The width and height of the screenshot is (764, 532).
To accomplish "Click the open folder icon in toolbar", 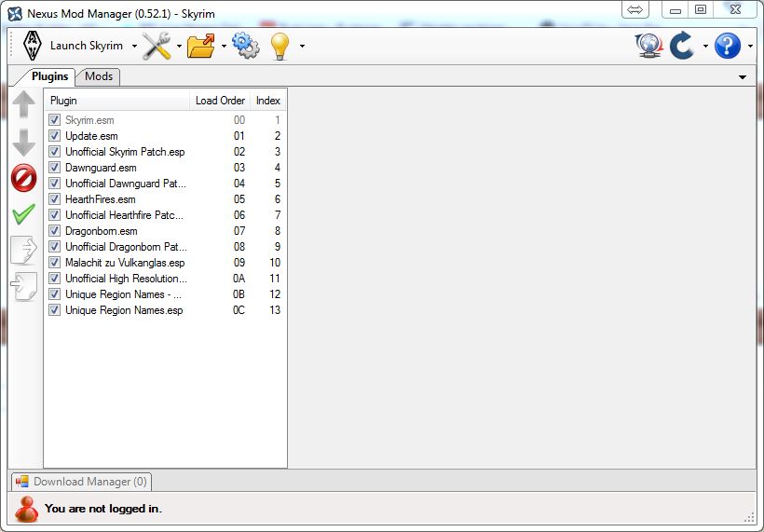I will pyautogui.click(x=200, y=46).
